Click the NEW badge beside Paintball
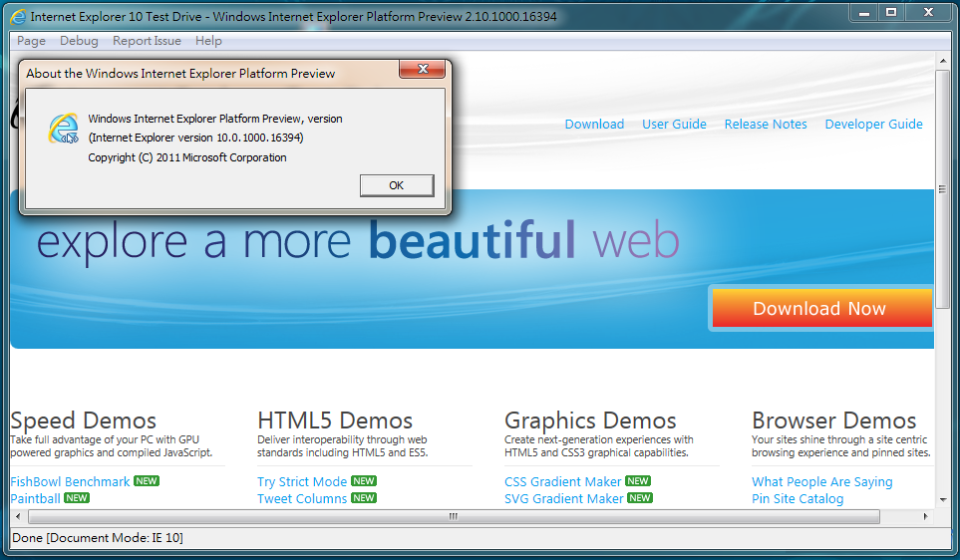 click(77, 497)
